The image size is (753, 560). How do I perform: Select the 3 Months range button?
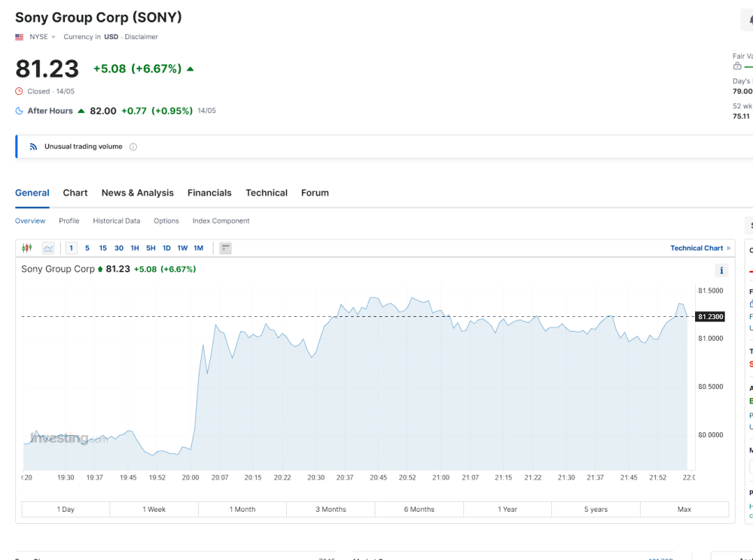[x=331, y=510]
